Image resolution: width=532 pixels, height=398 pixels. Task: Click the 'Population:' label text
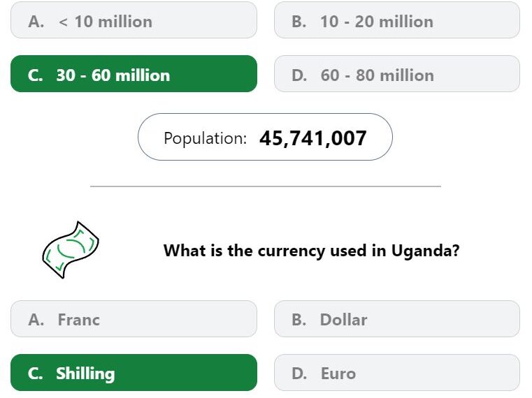pyautogui.click(x=205, y=138)
